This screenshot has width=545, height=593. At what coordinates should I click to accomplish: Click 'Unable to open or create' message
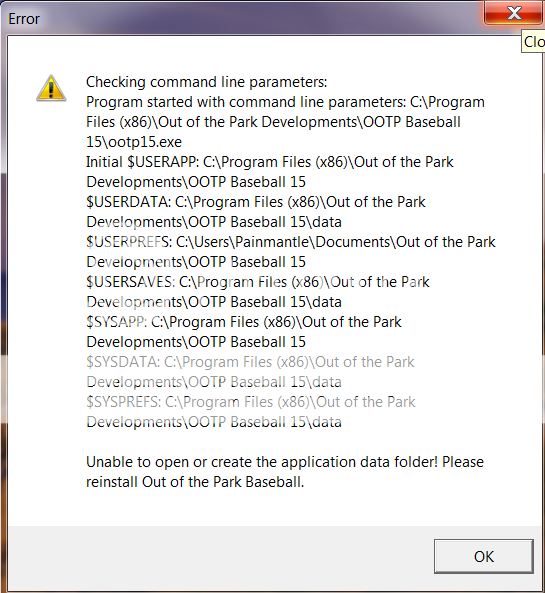285,462
